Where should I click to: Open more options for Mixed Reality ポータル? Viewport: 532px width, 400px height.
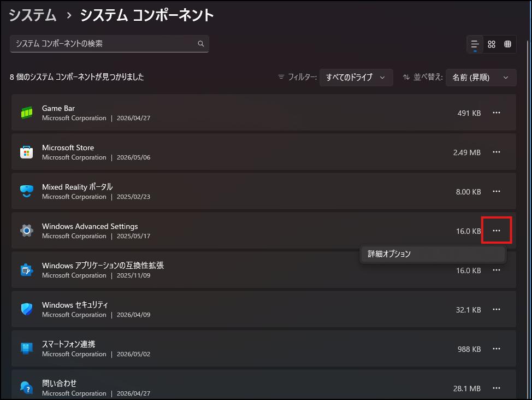[x=496, y=191]
